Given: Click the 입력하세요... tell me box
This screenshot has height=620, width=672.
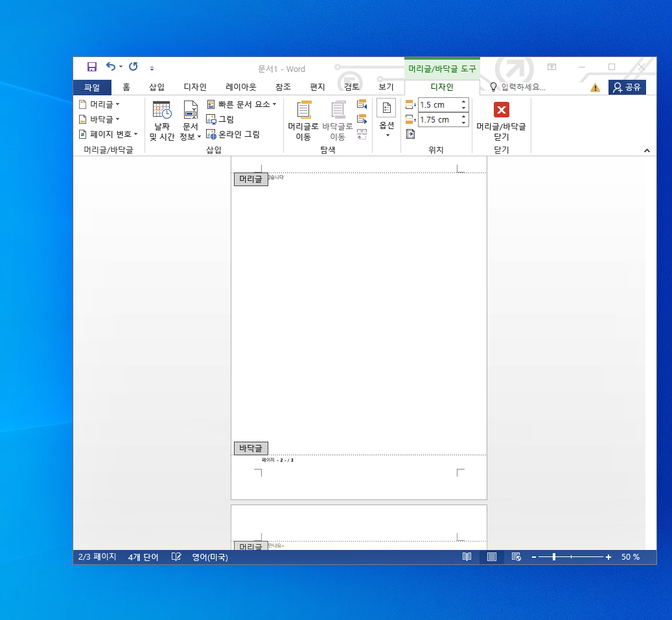Looking at the screenshot, I should pyautogui.click(x=523, y=87).
